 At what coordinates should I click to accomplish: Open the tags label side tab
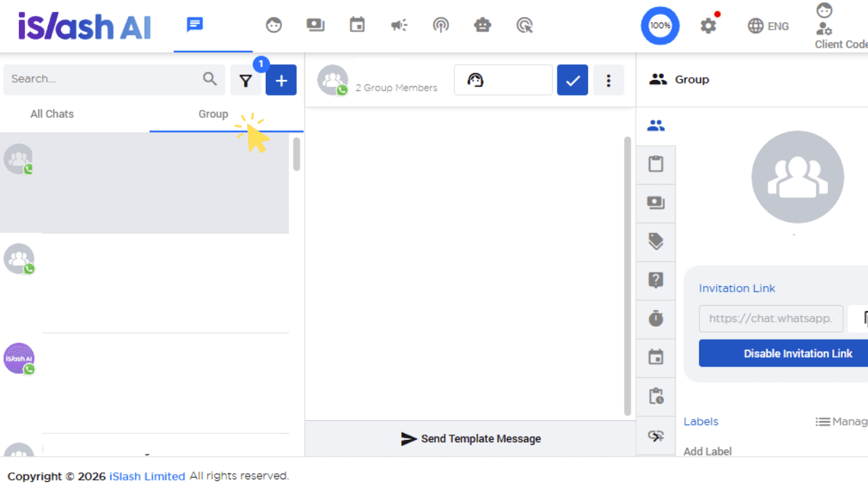[x=656, y=241]
